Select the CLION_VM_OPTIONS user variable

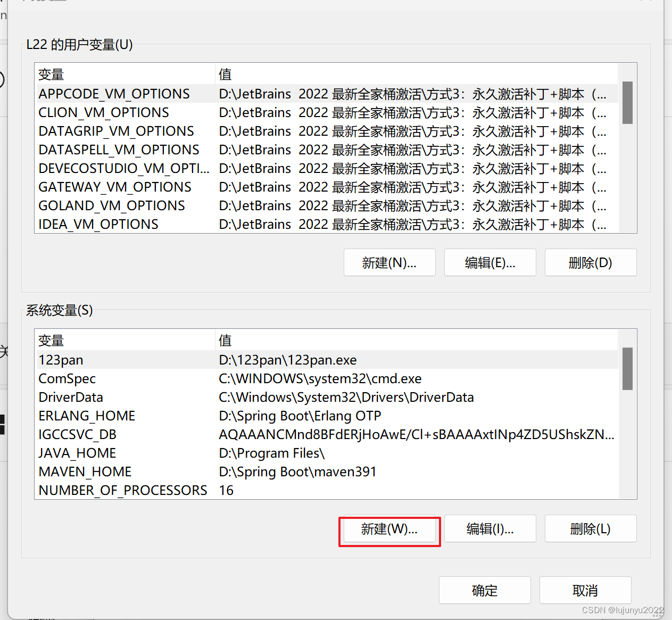tap(326, 112)
